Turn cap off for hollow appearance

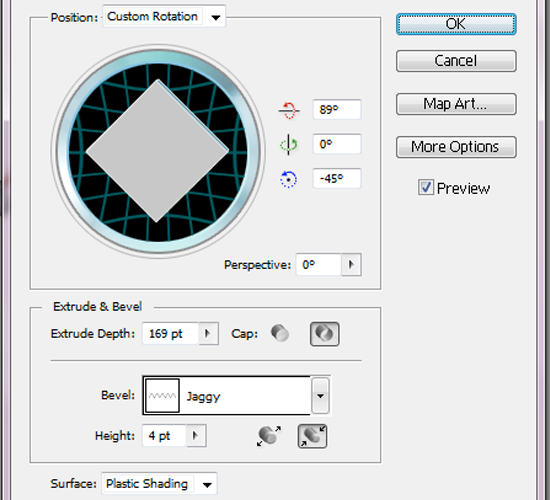324,334
